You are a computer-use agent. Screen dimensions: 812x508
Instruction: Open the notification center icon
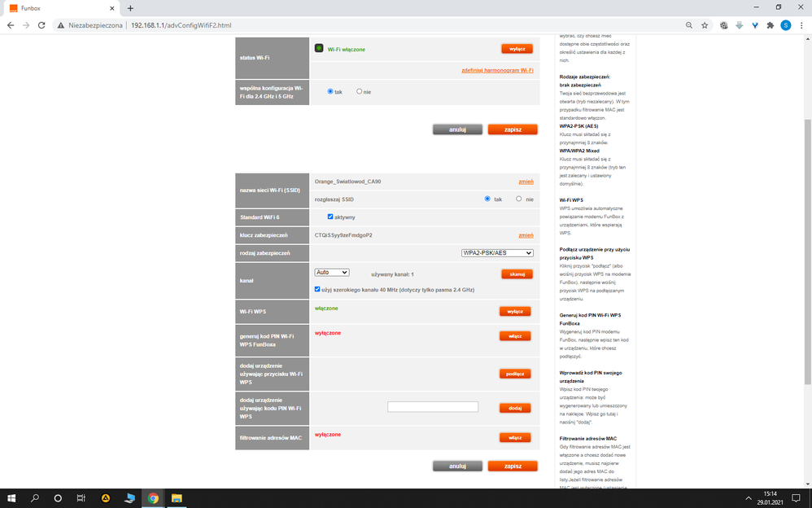click(x=796, y=498)
